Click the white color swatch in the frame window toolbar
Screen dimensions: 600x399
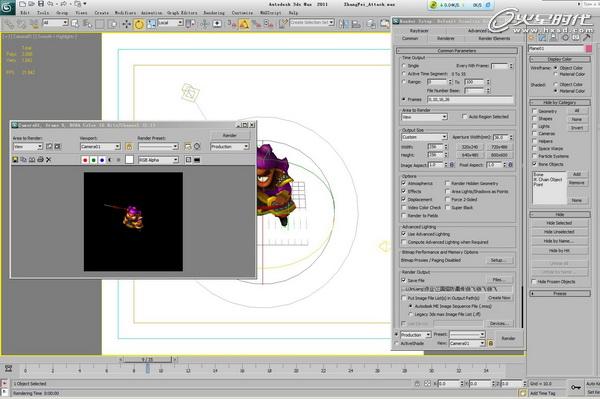130,160
